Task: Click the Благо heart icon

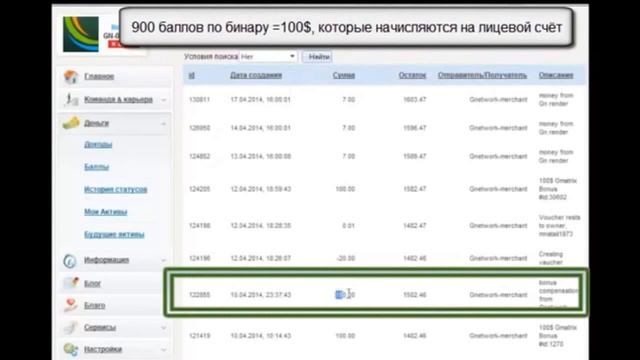Action: (x=71, y=305)
